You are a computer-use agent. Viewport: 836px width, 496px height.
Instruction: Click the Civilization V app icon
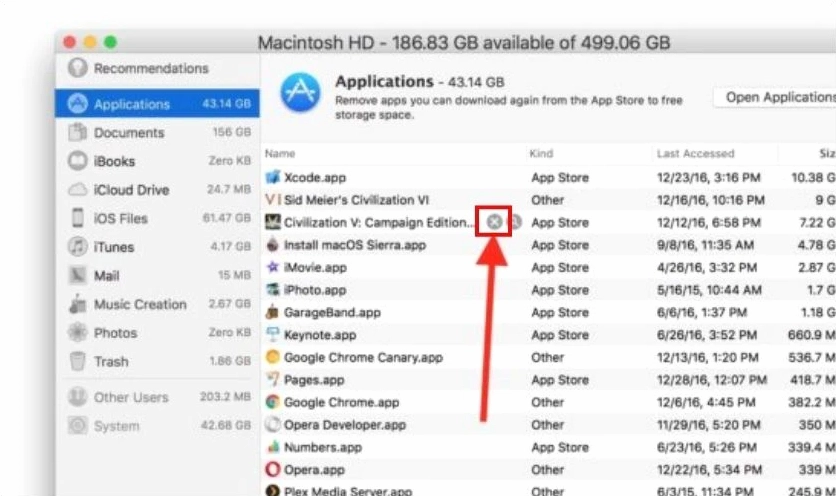point(273,222)
